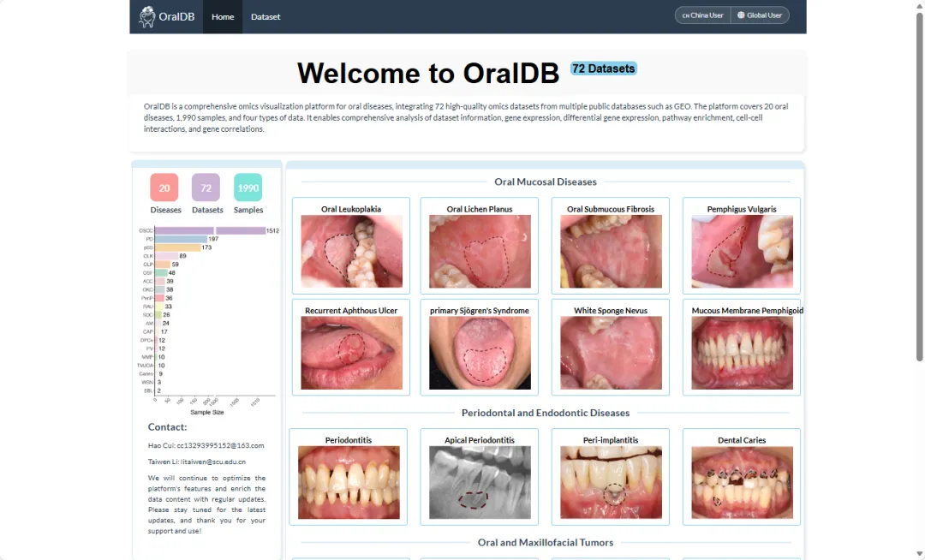The width and height of the screenshot is (925, 560).
Task: Click the CN flag icon in China User
Action: (x=685, y=15)
